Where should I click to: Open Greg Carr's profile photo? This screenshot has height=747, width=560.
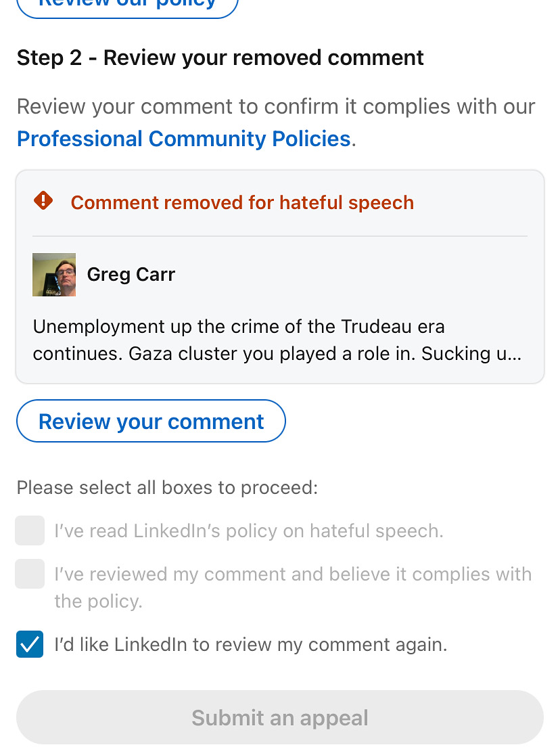(54, 275)
